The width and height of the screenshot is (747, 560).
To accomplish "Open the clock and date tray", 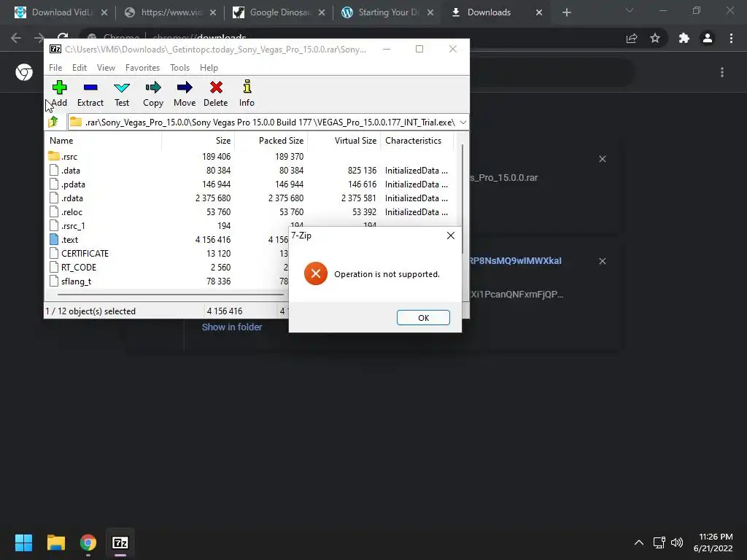I will (x=713, y=542).
